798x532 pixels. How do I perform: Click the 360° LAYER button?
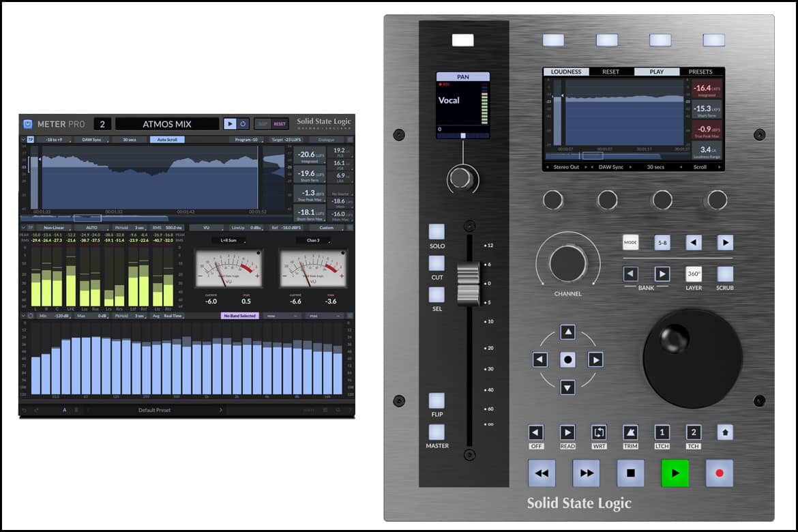693,274
